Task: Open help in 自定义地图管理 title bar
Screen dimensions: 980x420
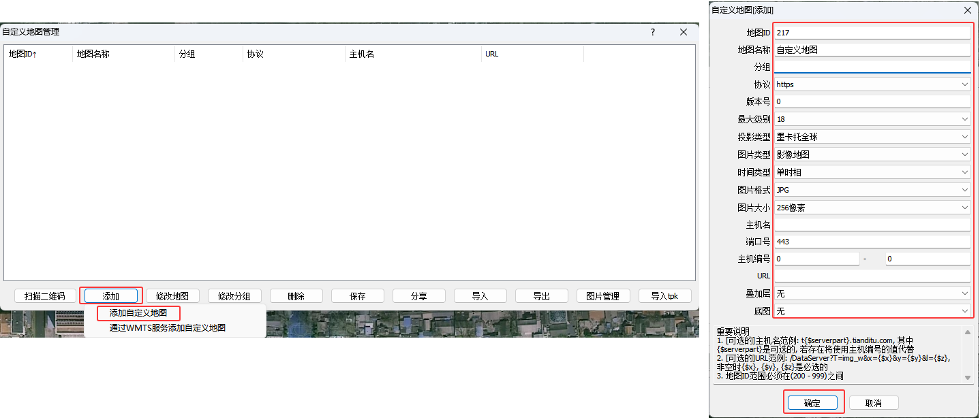Action: click(652, 32)
